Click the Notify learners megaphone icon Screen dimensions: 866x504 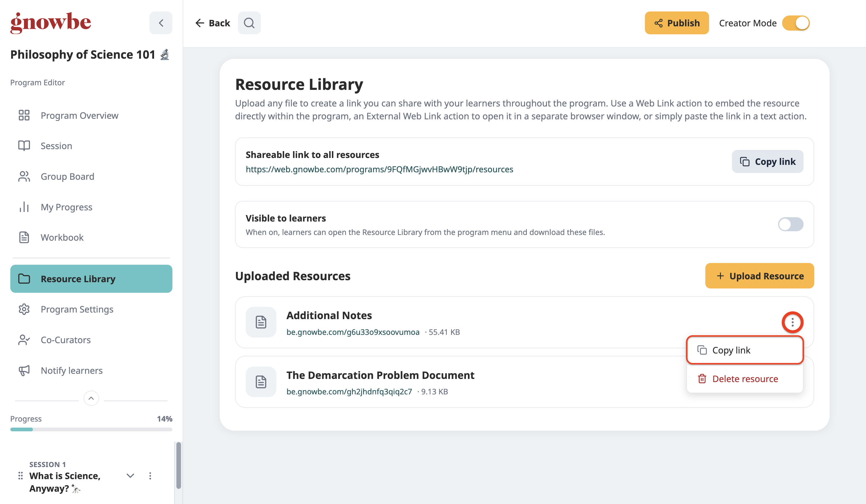(24, 370)
